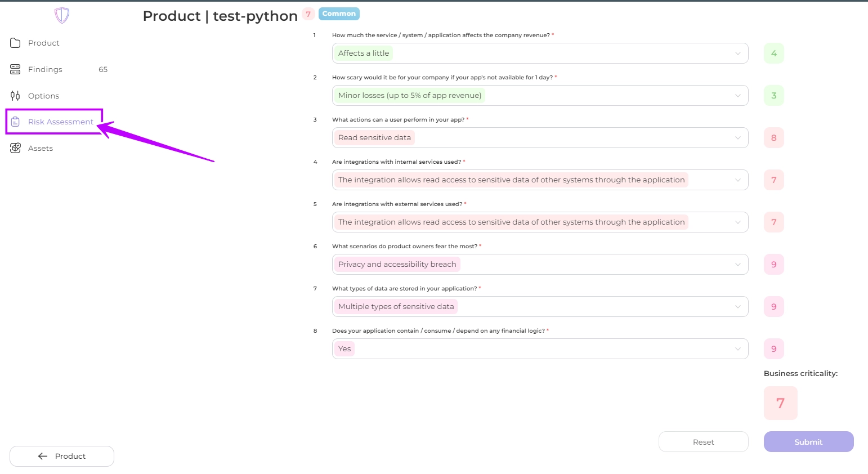Image resolution: width=868 pixels, height=474 pixels.
Task: Click the blue Common tag label
Action: tap(339, 14)
